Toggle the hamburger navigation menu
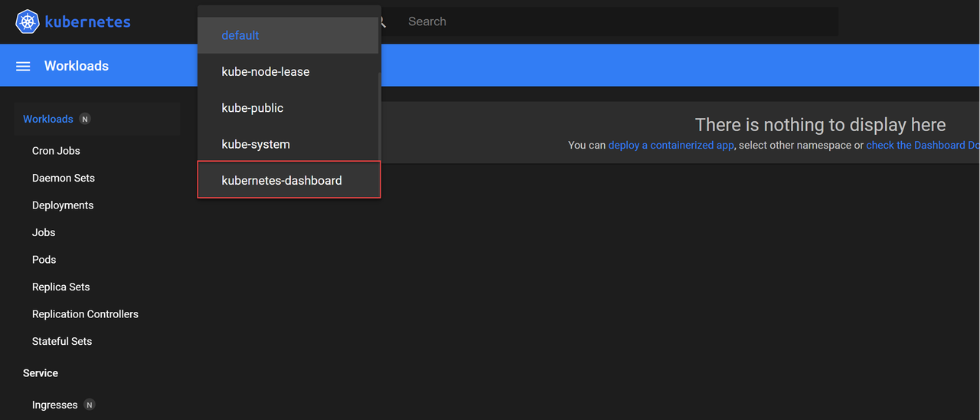 23,67
